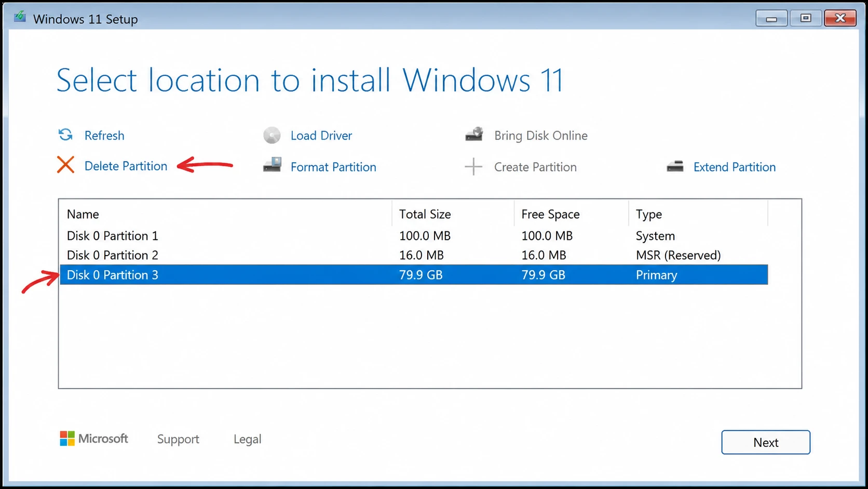This screenshot has height=489, width=868.
Task: Maximize the Windows 11 Setup window
Action: tap(805, 18)
